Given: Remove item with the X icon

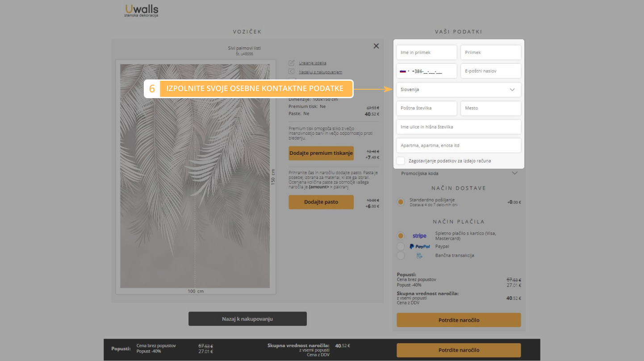Looking at the screenshot, I should pos(376,46).
